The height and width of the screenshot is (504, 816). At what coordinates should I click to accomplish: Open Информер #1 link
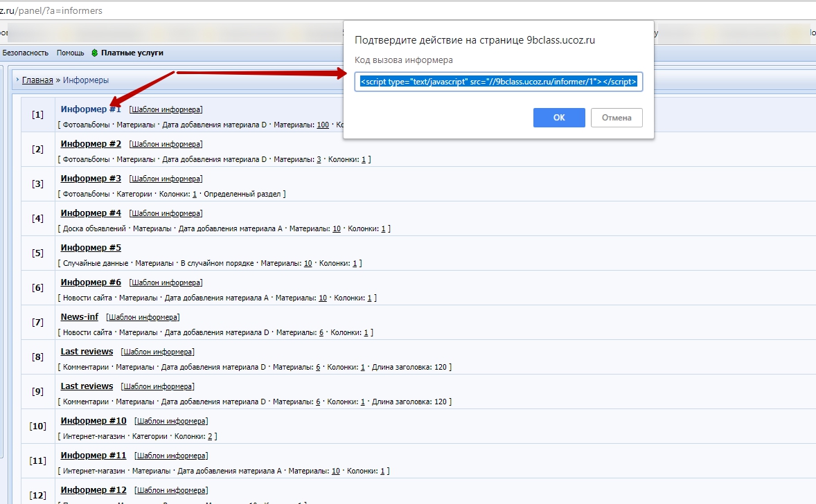pyautogui.click(x=91, y=109)
